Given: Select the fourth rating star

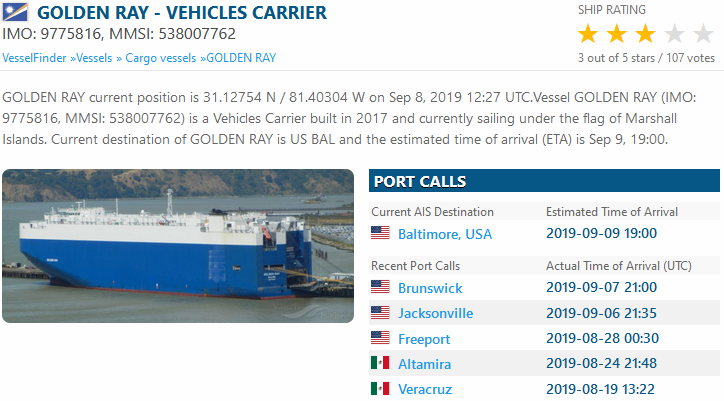Looking at the screenshot, I should [674, 34].
